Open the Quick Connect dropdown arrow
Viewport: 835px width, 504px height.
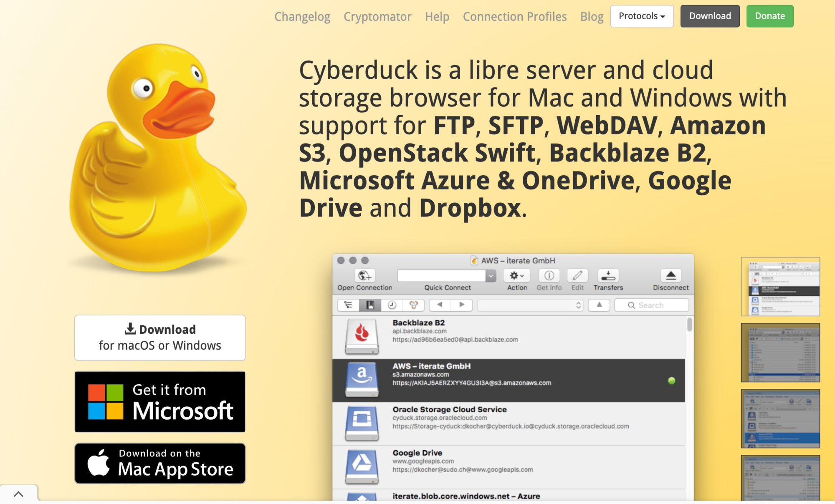(491, 275)
